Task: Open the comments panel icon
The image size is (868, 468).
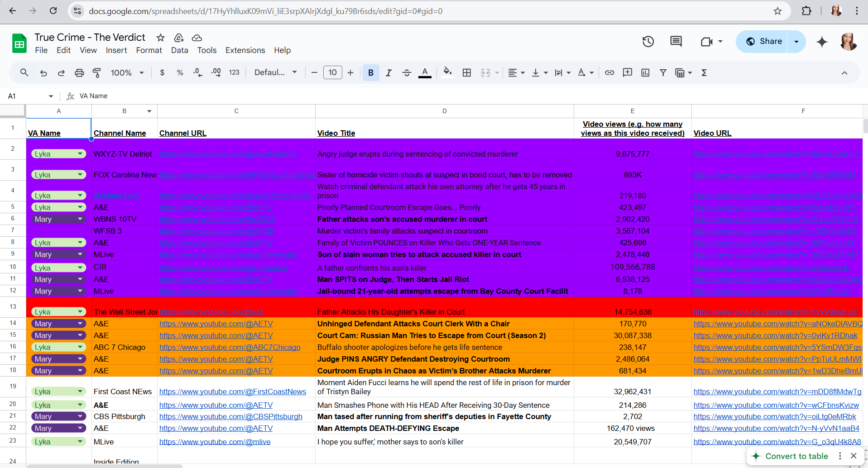Action: tap(676, 42)
